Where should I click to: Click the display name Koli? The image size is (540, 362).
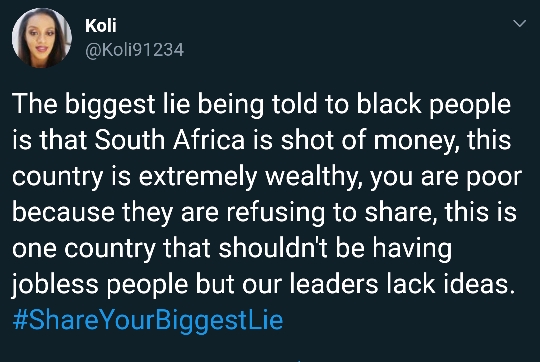pyautogui.click(x=101, y=26)
